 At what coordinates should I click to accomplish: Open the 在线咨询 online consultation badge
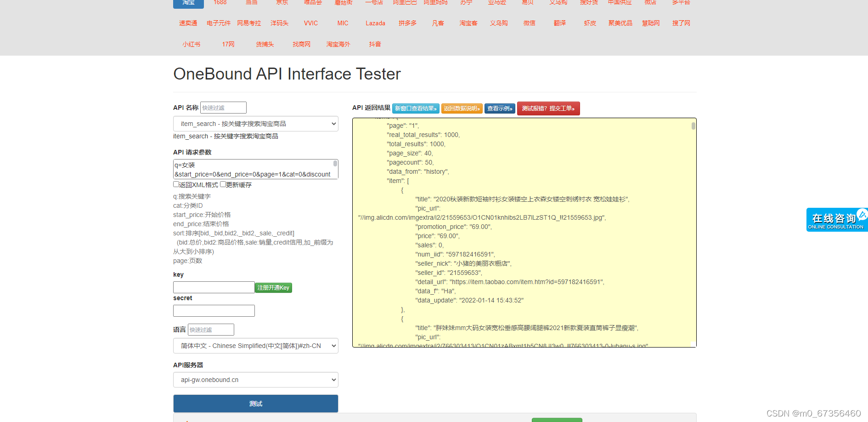837,220
